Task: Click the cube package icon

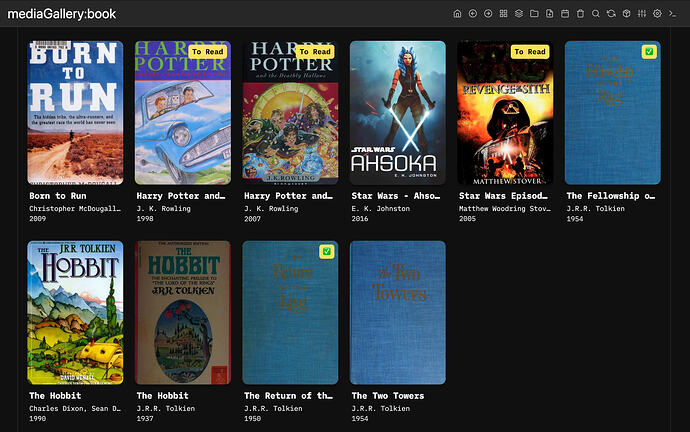Action: tap(626, 14)
